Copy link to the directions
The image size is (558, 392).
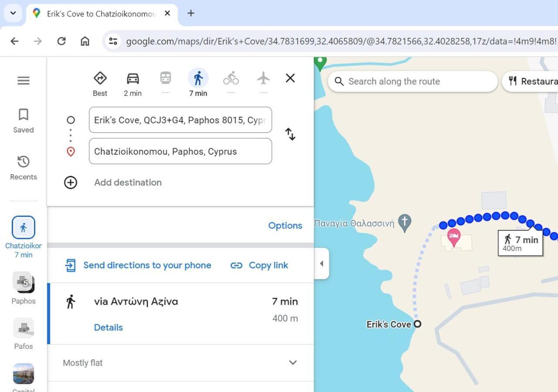[x=259, y=265]
